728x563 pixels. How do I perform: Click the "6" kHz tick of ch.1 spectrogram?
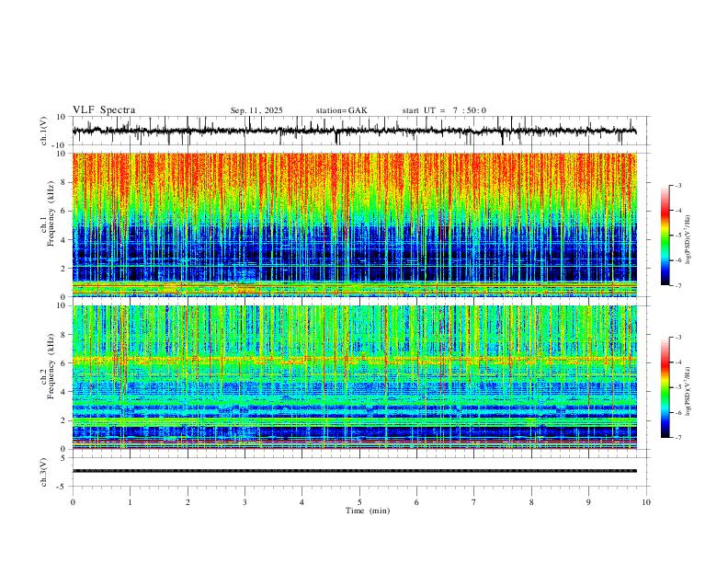coord(64,211)
